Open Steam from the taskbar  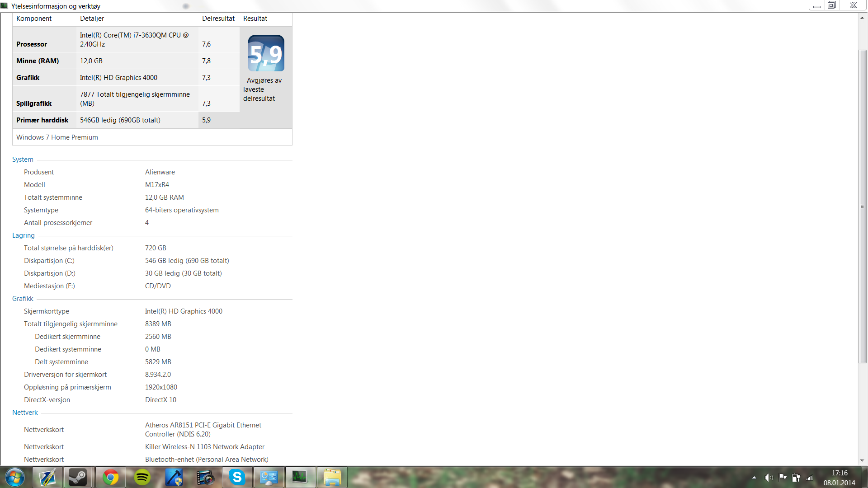(78, 477)
